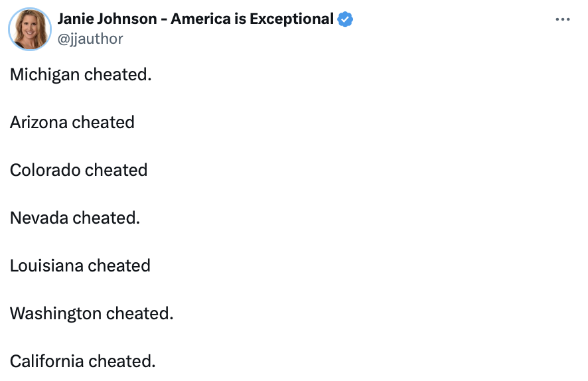The height and width of the screenshot is (381, 588).
Task: Click the word "Nevada" in the tweet
Action: tap(39, 218)
